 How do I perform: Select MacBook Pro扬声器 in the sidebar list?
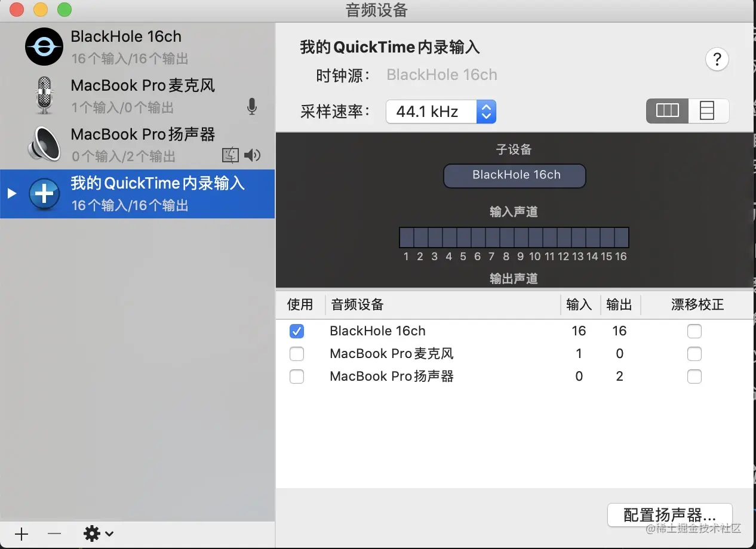pos(137,145)
